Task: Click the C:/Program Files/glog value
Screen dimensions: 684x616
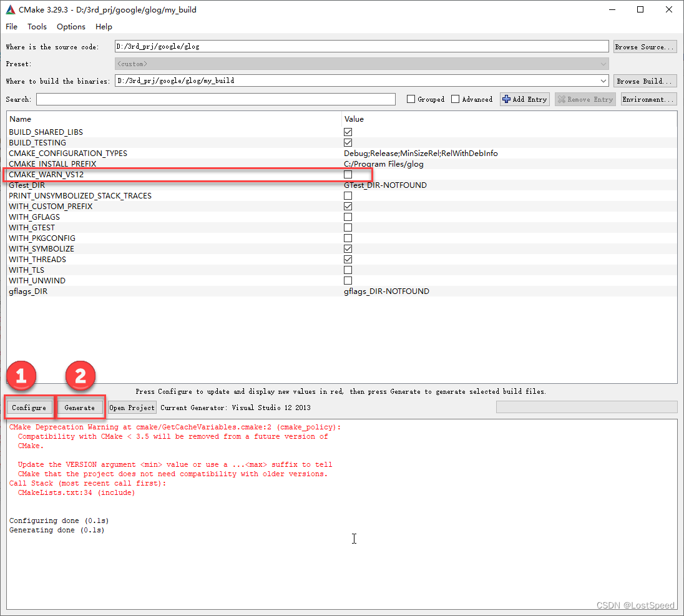Action: click(383, 164)
